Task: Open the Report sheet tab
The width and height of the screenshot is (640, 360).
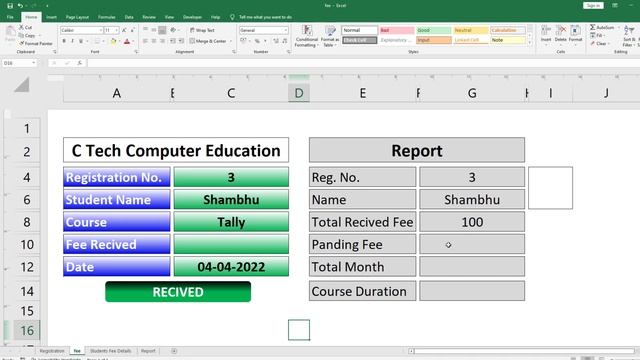Action: pos(148,351)
